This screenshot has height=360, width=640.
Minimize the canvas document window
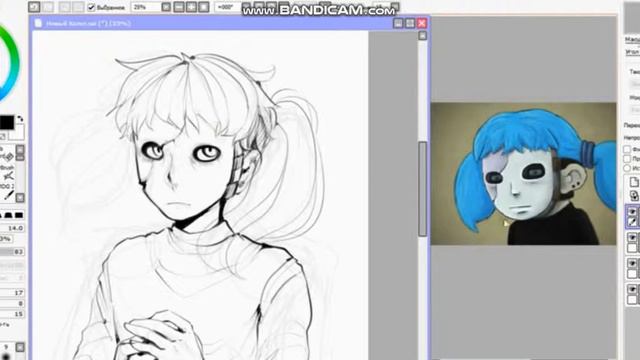click(x=398, y=23)
